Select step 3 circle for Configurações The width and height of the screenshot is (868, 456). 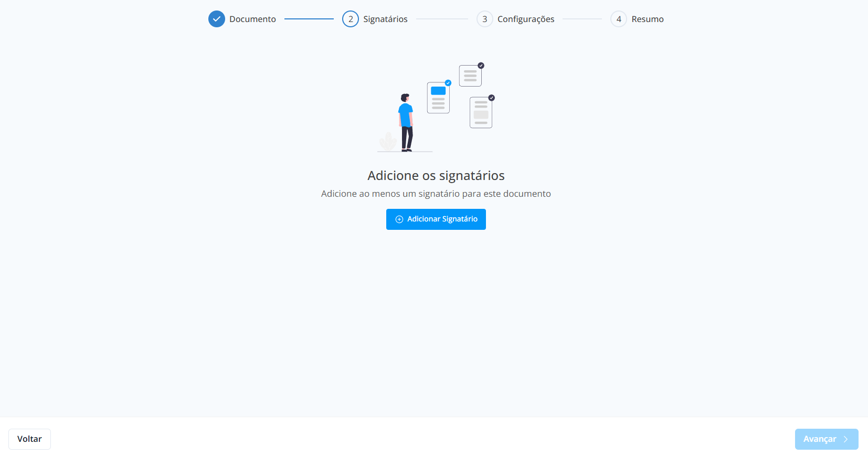tap(485, 19)
